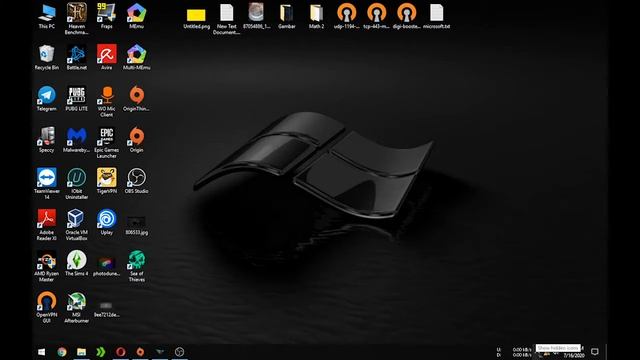The width and height of the screenshot is (640, 360).
Task: Select the WO Mic Client icon
Action: (107, 102)
